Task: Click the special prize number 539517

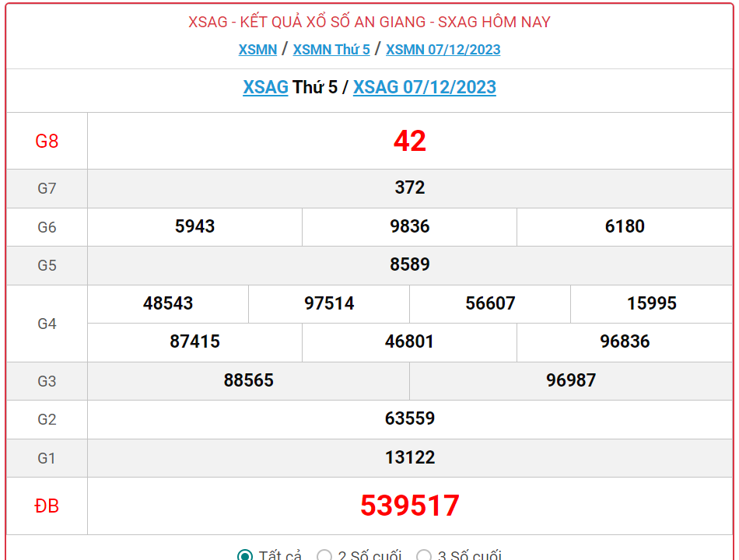Action: 409,506
